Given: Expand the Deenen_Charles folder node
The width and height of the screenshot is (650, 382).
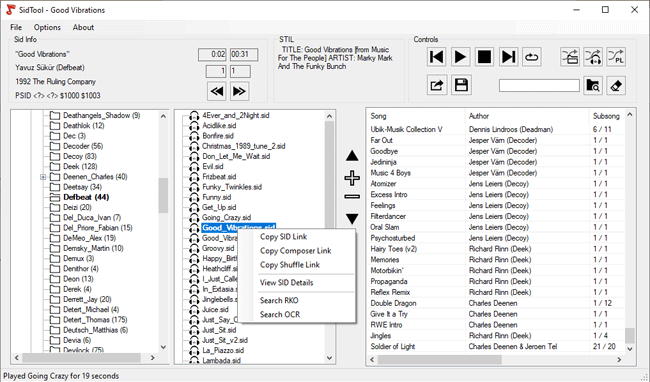Looking at the screenshot, I should (43, 177).
